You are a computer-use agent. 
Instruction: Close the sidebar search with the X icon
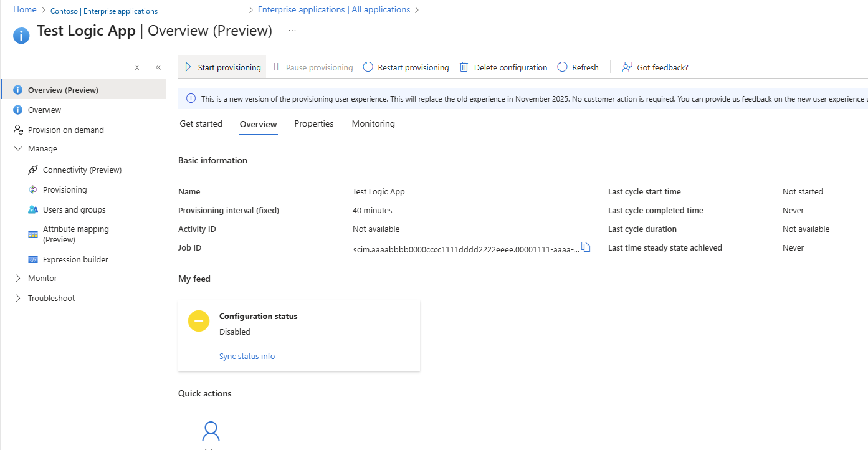pyautogui.click(x=137, y=67)
